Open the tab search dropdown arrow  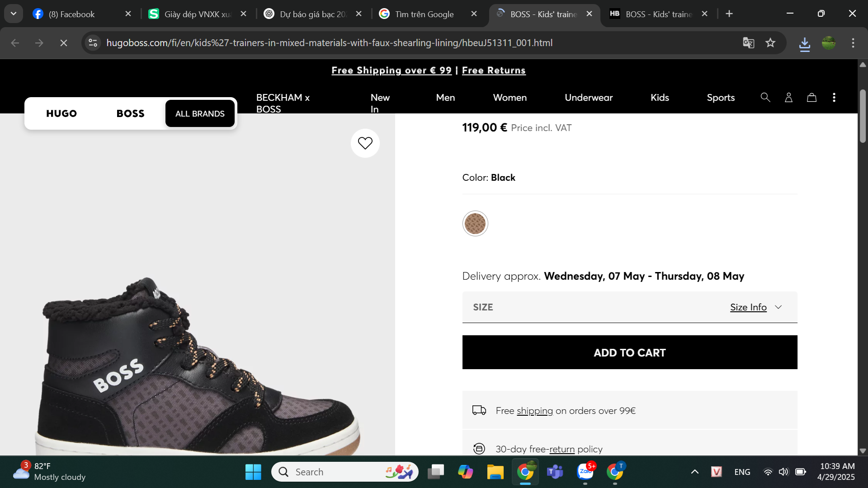(x=14, y=14)
